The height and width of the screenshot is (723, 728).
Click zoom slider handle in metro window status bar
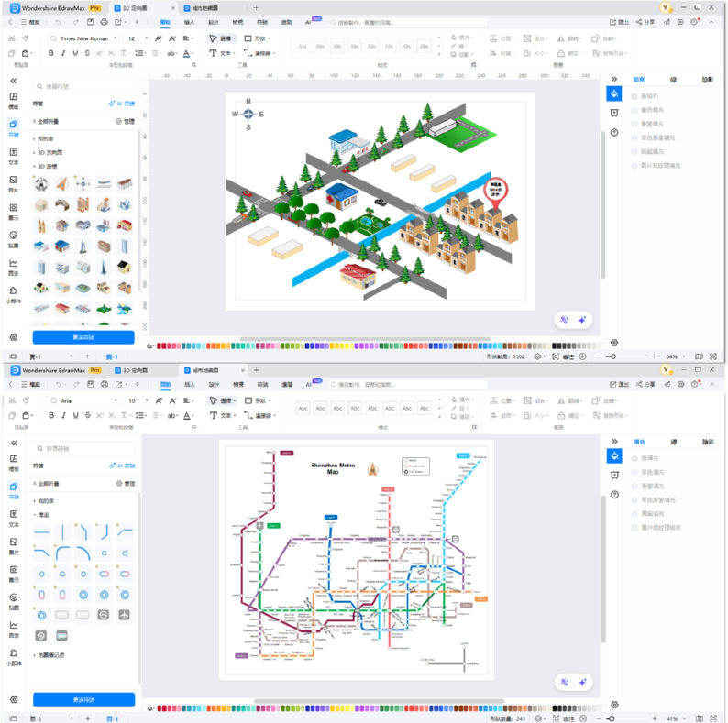point(612,718)
